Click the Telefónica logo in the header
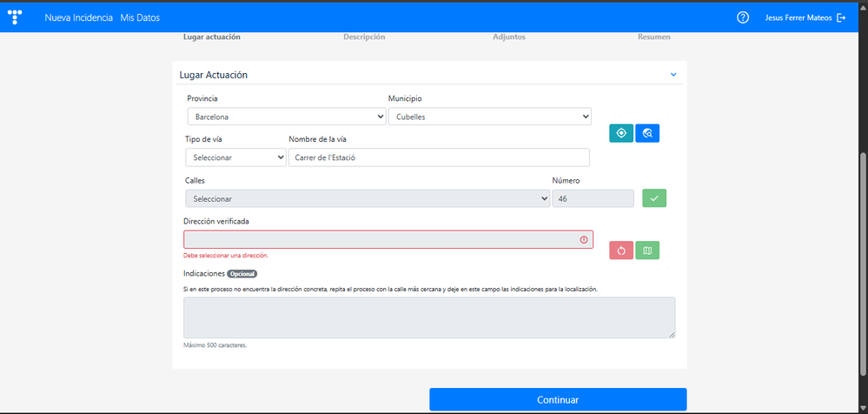This screenshot has width=868, height=414. click(x=17, y=17)
